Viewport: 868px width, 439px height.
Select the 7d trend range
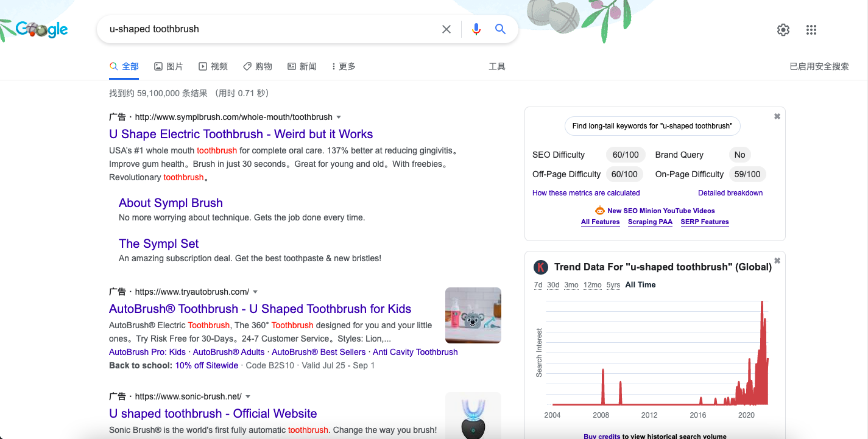click(x=538, y=285)
